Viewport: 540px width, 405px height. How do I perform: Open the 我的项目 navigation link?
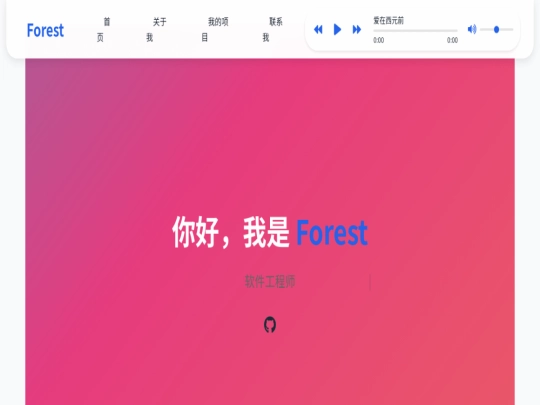(215, 30)
